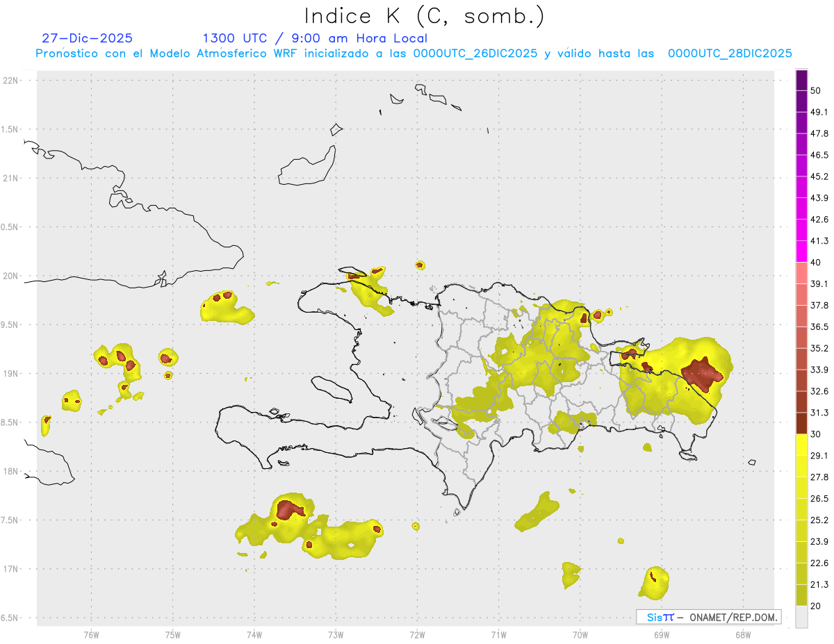Click the yellow blob with brown spot near 69W 17N
834x644 pixels.
[654, 582]
